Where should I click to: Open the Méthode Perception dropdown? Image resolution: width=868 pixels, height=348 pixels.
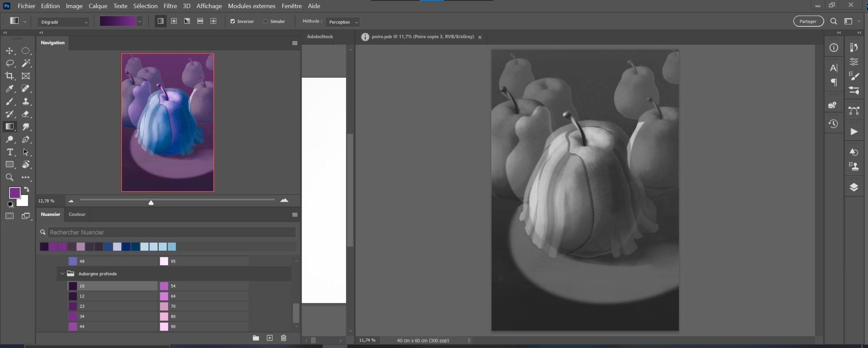click(342, 22)
